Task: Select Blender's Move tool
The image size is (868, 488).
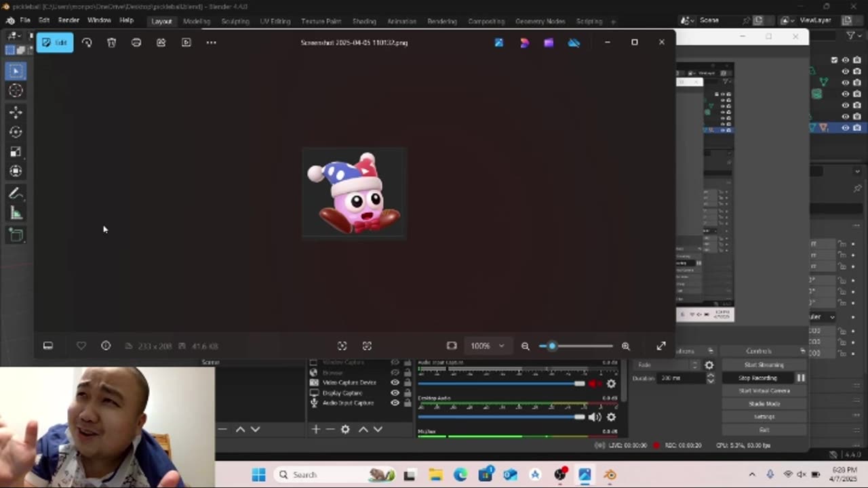Action: point(16,112)
